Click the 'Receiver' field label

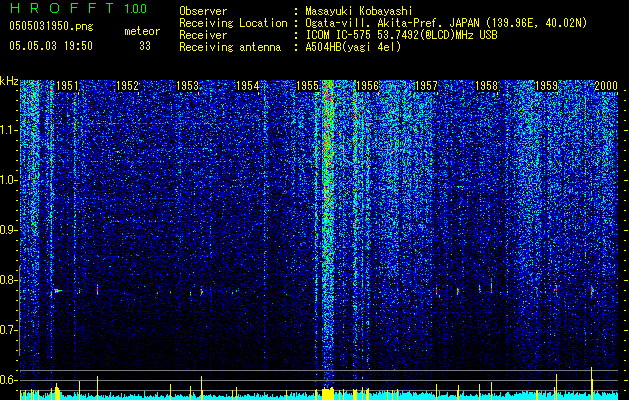click(x=203, y=35)
